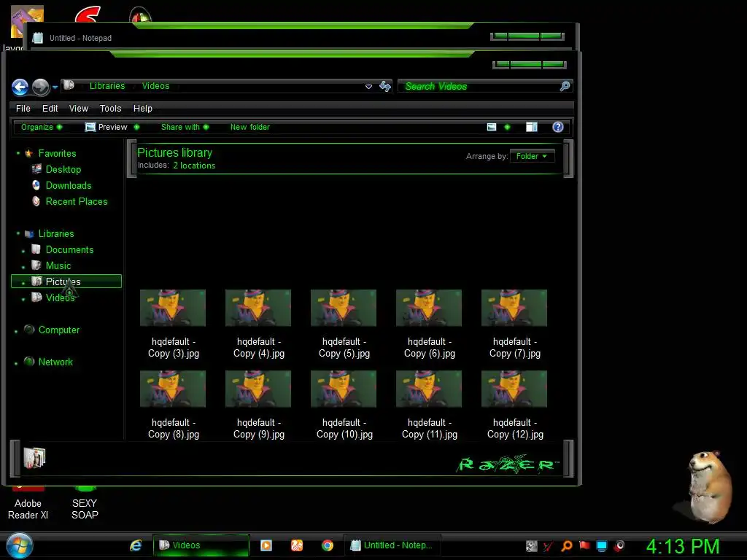
Task: Open Adobe Reader XI desktop shortcut
Action: click(28, 504)
